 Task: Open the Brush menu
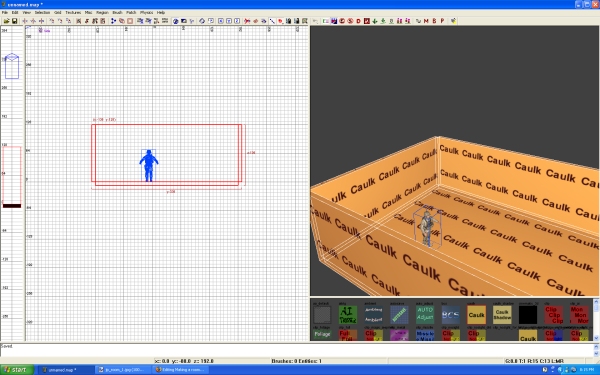click(117, 13)
